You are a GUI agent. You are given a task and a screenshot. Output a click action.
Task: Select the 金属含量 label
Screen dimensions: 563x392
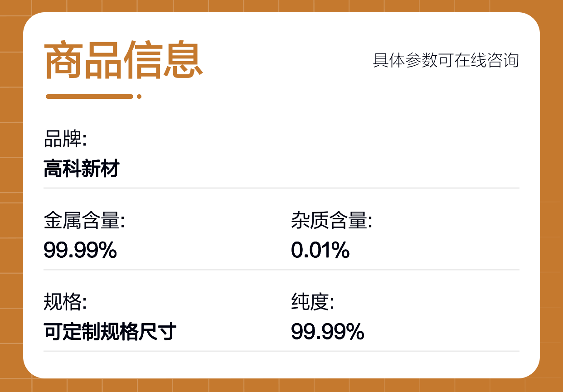tap(84, 221)
